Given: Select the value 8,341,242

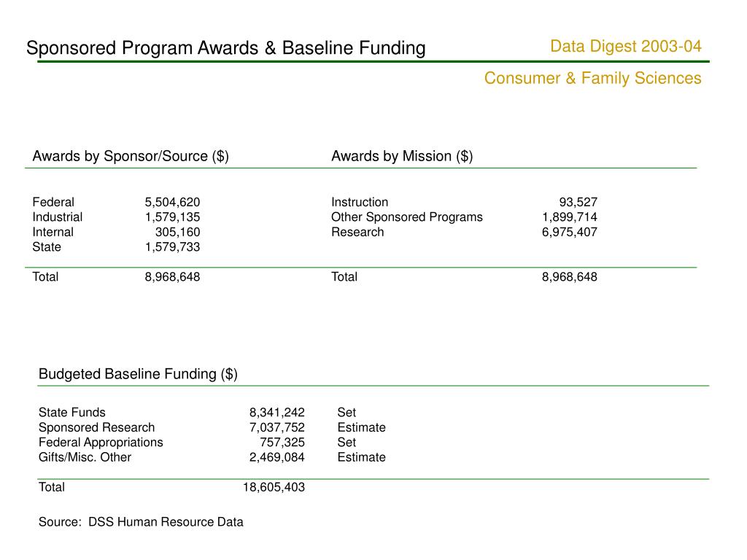Looking at the screenshot, I should 277,413.
